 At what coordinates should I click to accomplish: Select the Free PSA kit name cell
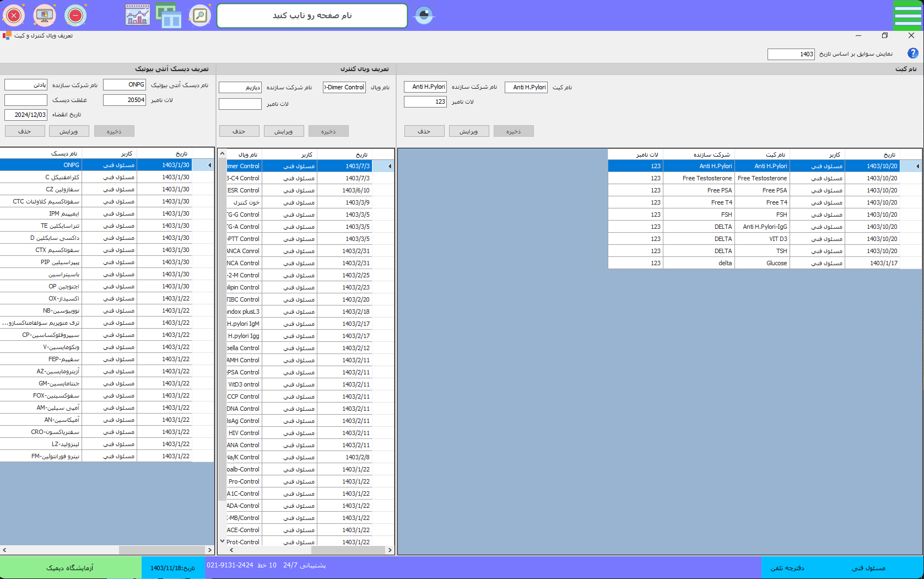pos(763,190)
